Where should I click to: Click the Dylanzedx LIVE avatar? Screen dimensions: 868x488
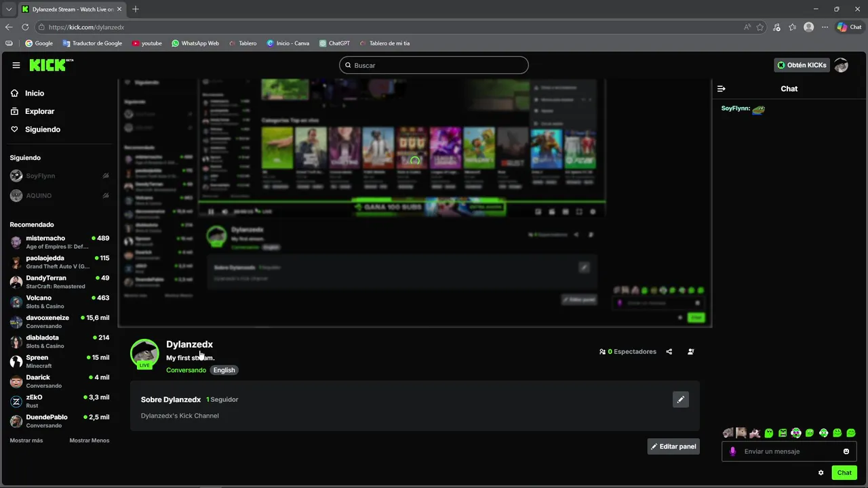click(144, 354)
